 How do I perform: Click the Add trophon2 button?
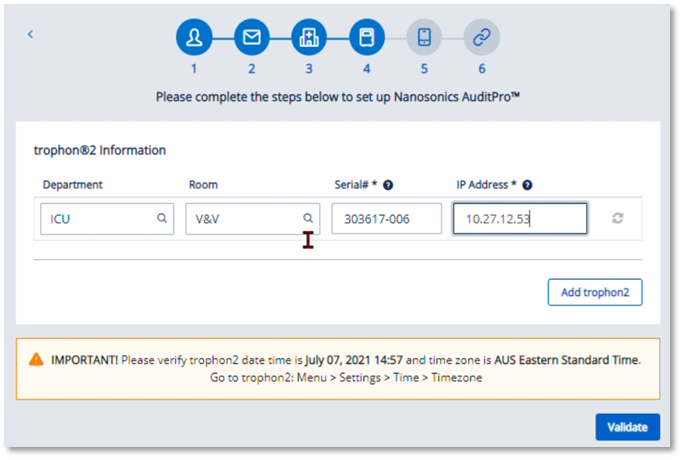pyautogui.click(x=595, y=292)
